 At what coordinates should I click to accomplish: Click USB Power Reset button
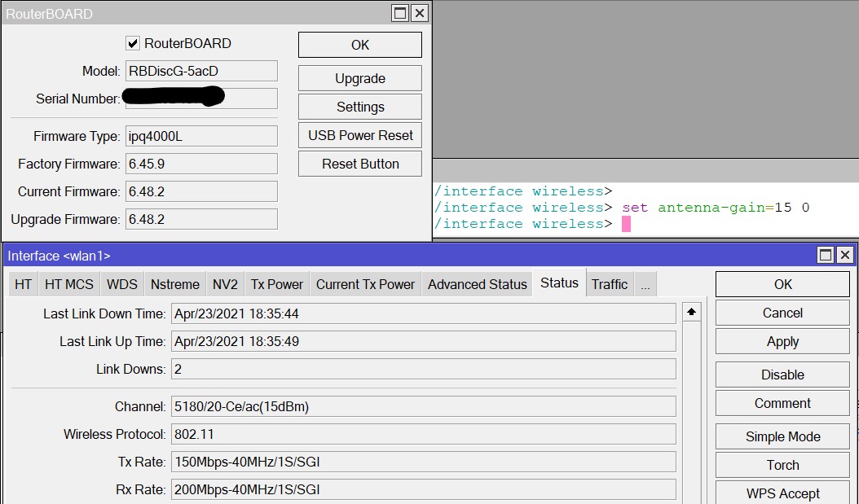pos(360,135)
